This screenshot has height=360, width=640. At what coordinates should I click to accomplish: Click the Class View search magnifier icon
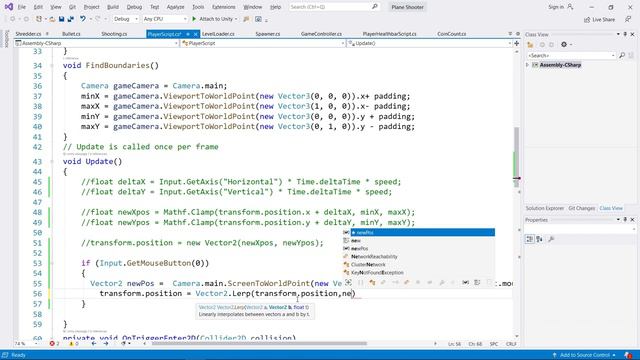[x=622, y=55]
